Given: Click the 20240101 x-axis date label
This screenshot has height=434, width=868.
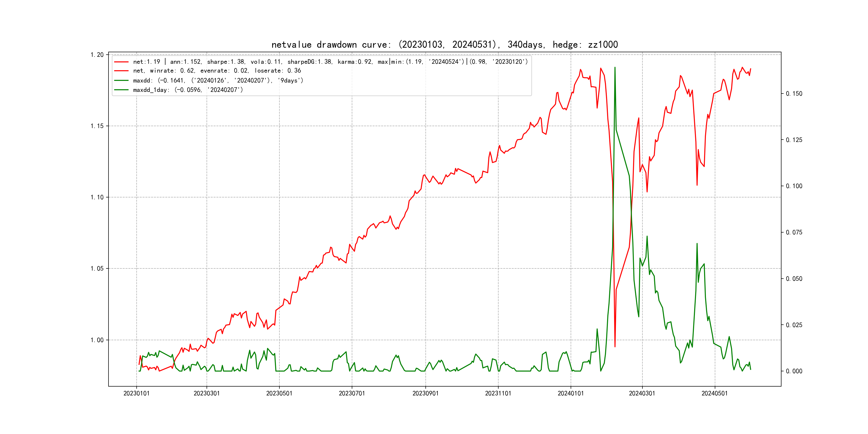Looking at the screenshot, I should pos(571,393).
